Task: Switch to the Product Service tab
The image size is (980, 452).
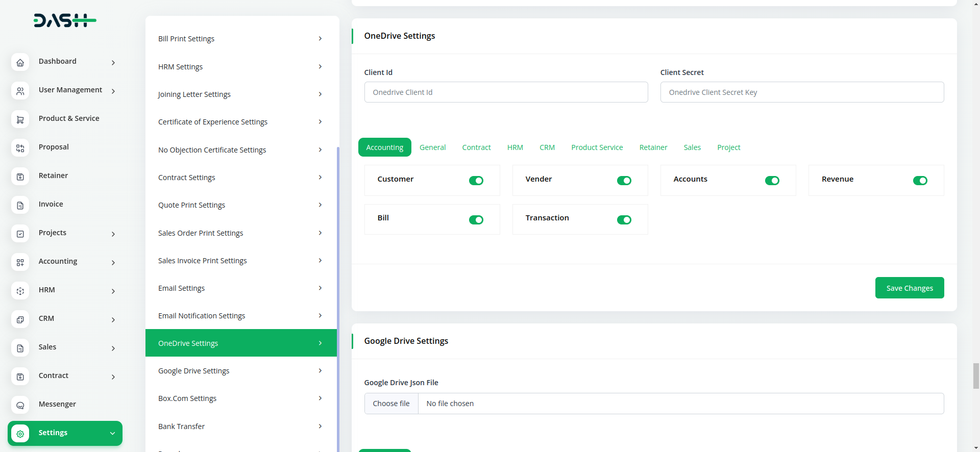Action: pos(597,147)
